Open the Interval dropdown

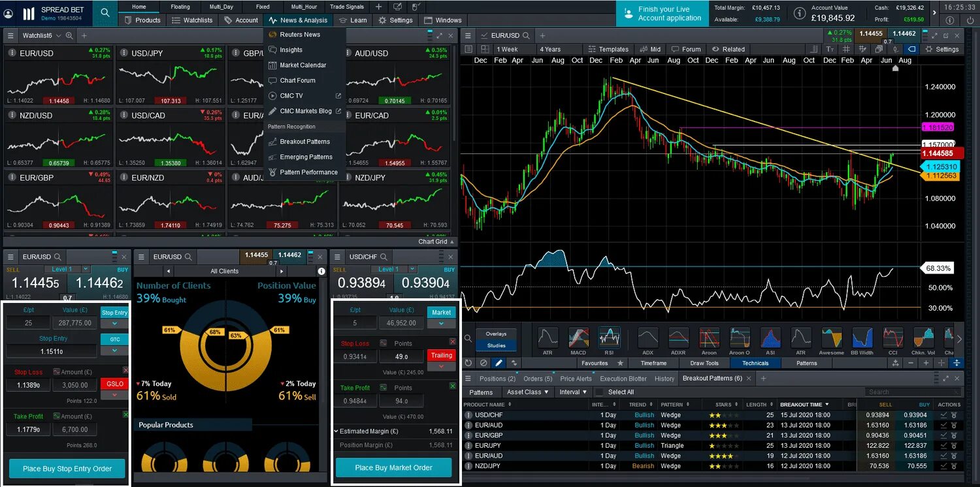573,392
